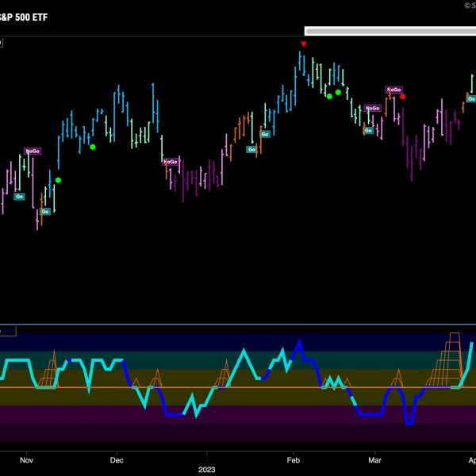Click the S&P 500 ETF chart title
This screenshot has height=476, width=476.
tap(23, 17)
